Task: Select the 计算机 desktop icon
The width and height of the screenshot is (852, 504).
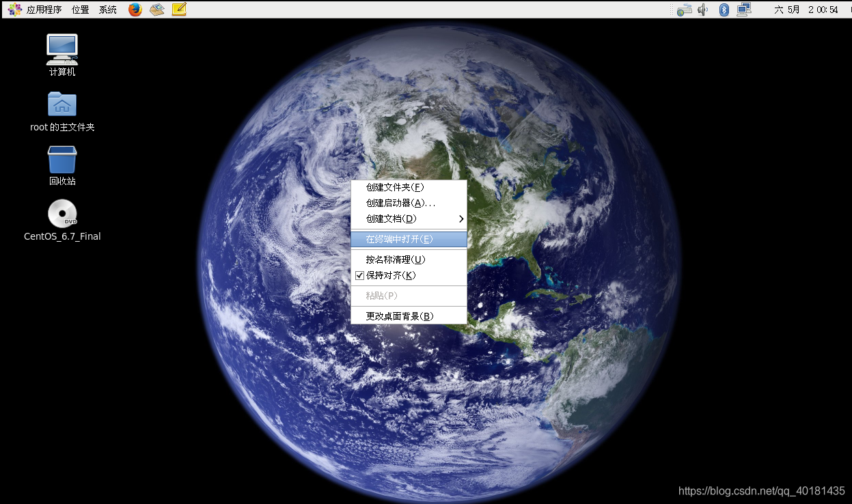Action: pos(62,55)
